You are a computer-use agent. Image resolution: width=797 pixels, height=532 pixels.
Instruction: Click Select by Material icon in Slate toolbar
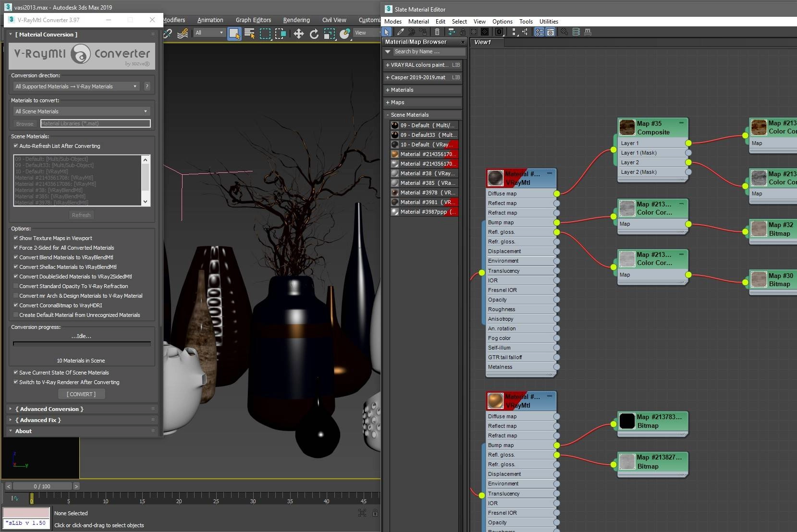coord(564,32)
